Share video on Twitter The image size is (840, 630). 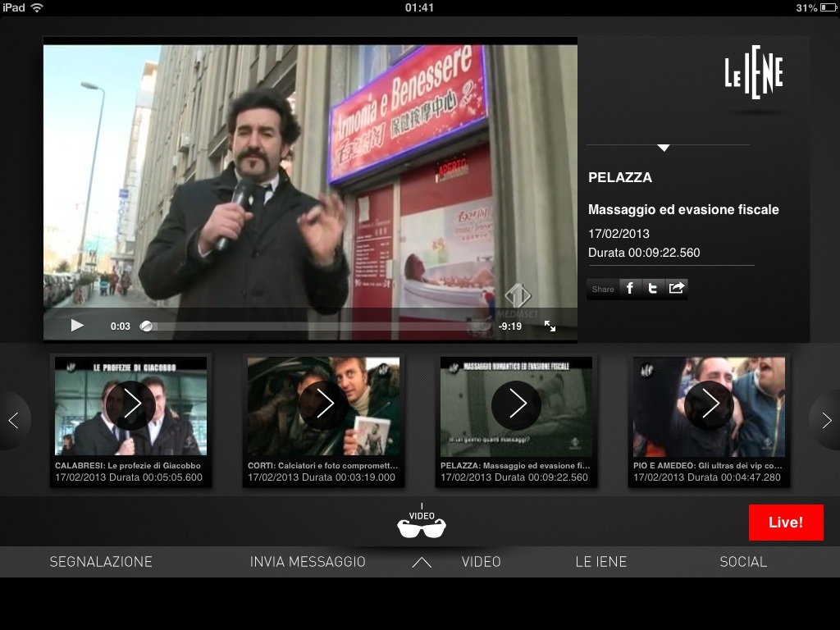(653, 288)
